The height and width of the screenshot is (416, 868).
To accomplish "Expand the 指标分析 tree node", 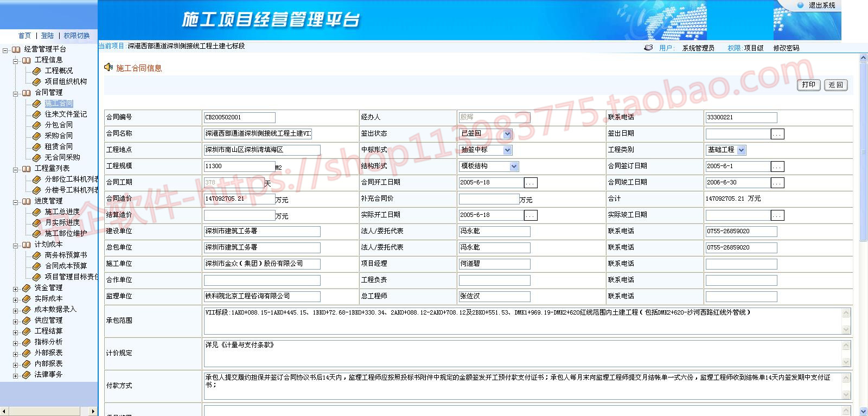I will [x=16, y=343].
